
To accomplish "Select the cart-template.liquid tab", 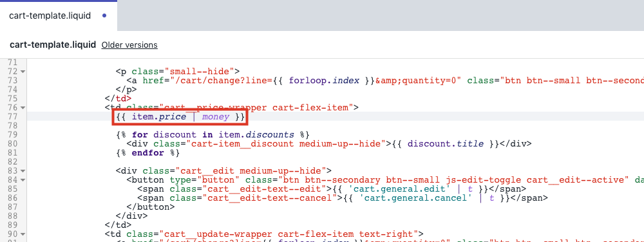I will coord(59,16).
